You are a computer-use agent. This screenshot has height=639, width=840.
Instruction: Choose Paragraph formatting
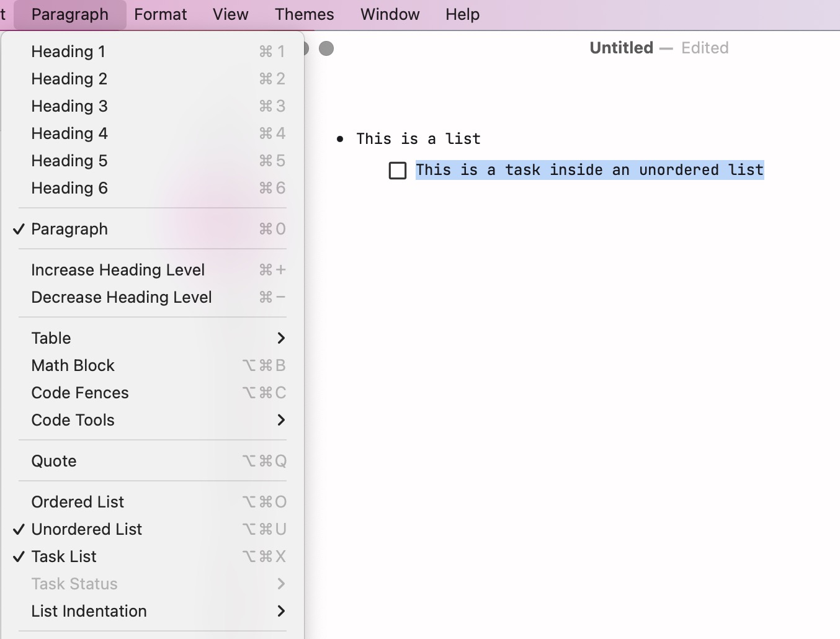(69, 229)
